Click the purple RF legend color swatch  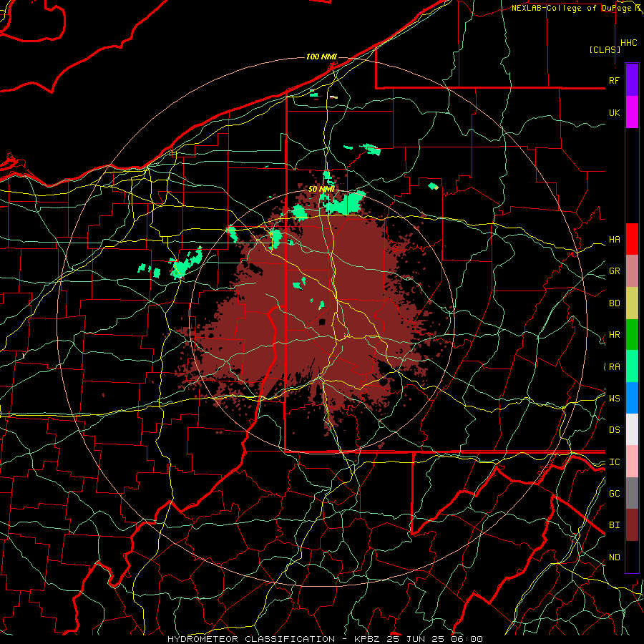click(632, 80)
